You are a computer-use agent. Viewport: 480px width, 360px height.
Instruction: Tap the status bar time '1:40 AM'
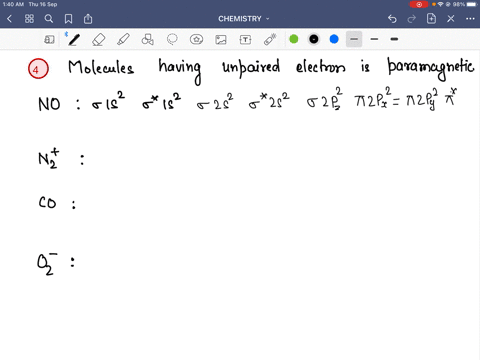click(x=13, y=4)
